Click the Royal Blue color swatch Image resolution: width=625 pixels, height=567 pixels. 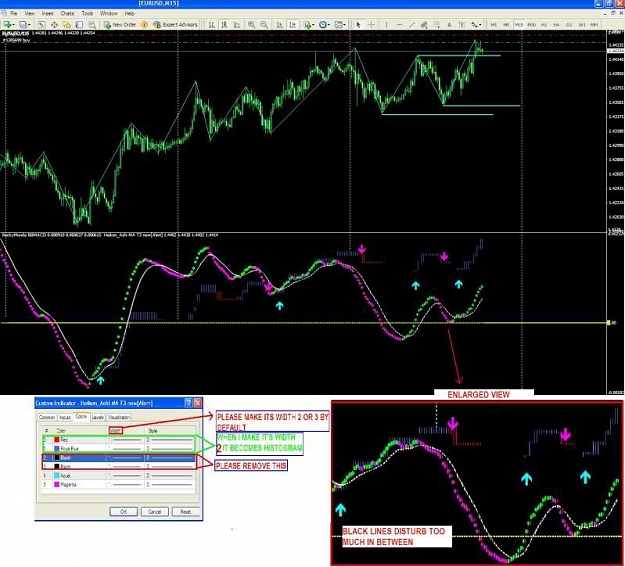click(57, 449)
